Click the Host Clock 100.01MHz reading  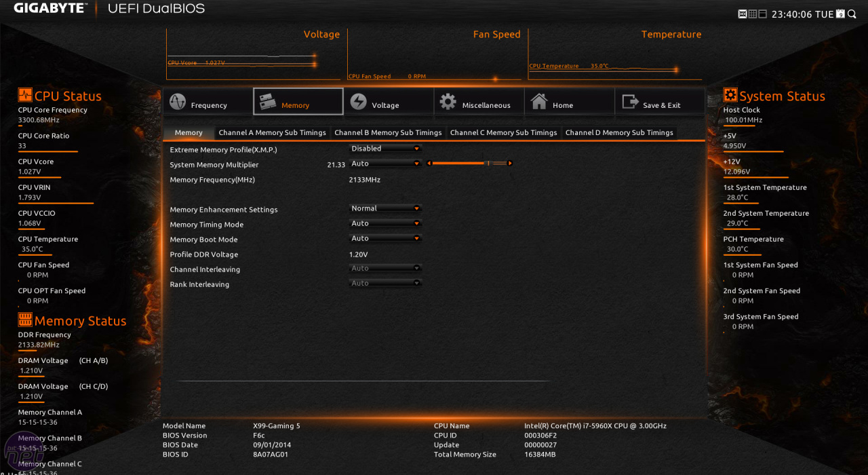pyautogui.click(x=744, y=120)
